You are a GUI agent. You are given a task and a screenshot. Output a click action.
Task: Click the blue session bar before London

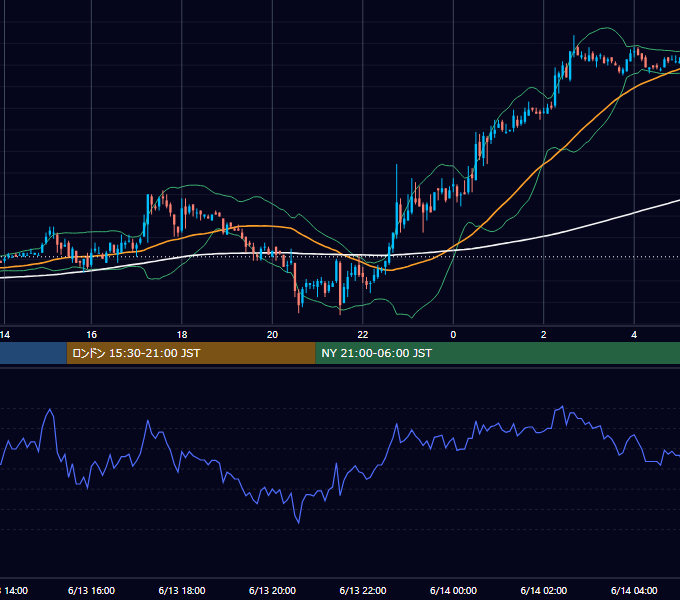pos(33,353)
